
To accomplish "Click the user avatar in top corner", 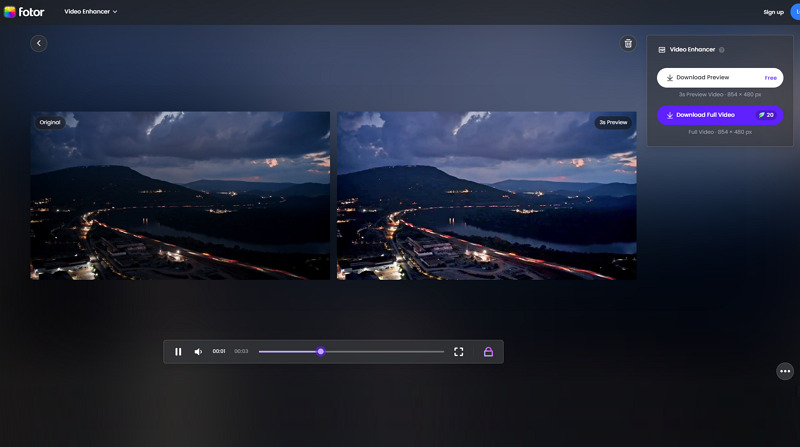I will tap(796, 12).
